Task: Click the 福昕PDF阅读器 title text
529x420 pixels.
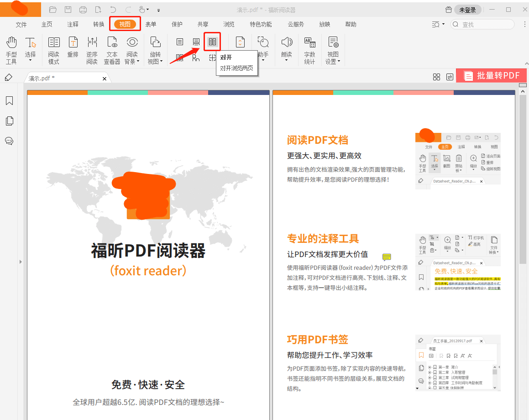Action: [x=148, y=251]
